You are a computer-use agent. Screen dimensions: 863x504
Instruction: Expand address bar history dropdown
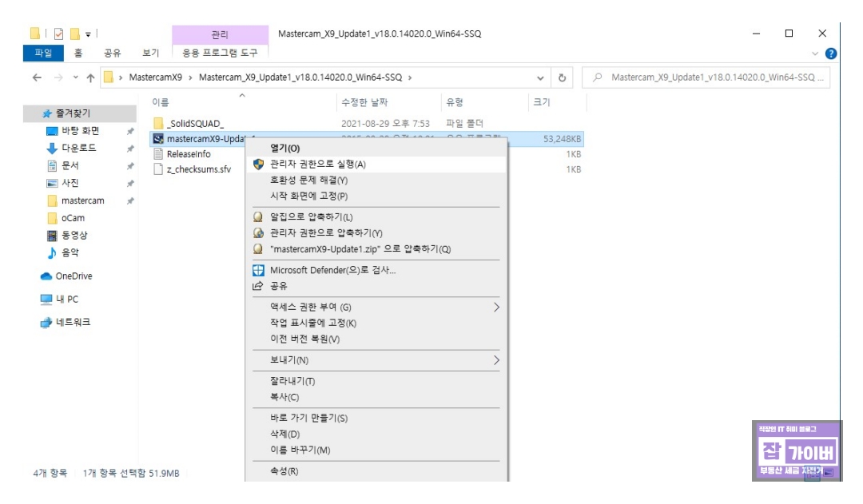pyautogui.click(x=540, y=77)
